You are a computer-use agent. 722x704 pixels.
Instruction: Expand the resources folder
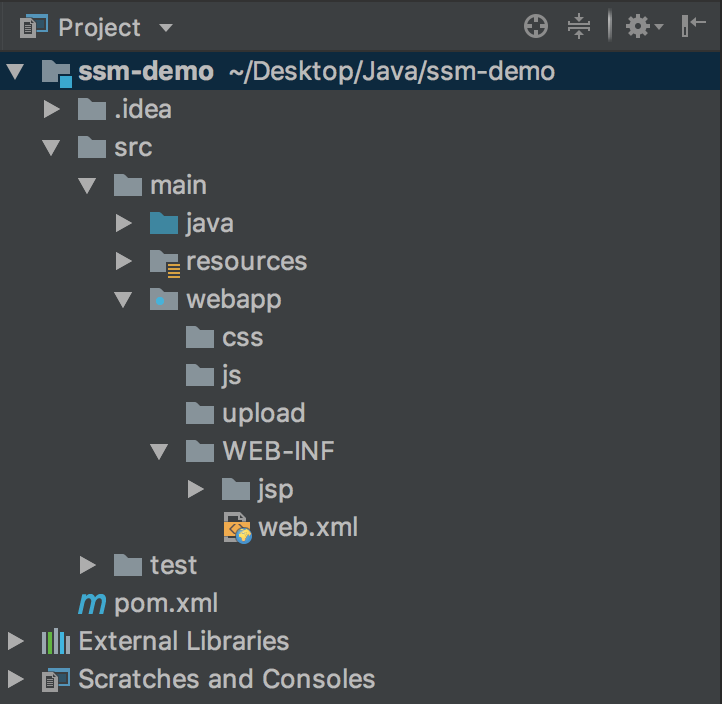click(x=123, y=262)
